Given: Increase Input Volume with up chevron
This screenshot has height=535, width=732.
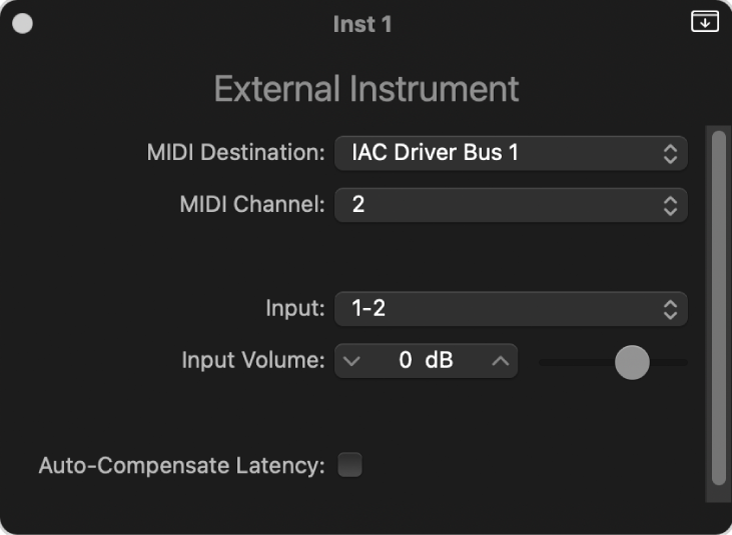Looking at the screenshot, I should pyautogui.click(x=500, y=361).
